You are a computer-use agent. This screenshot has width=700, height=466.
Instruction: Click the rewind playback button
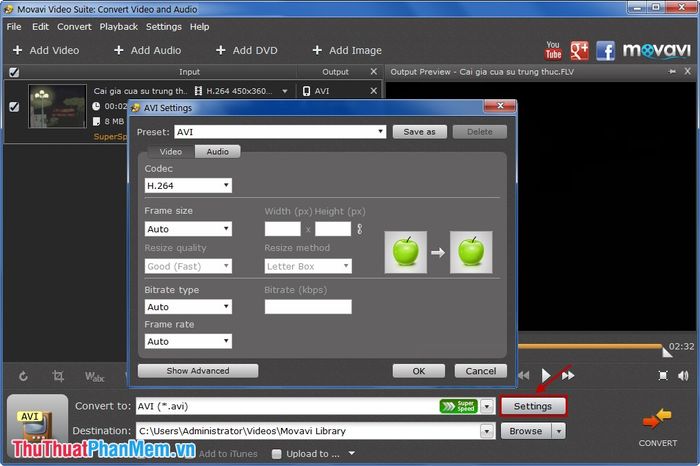point(524,375)
